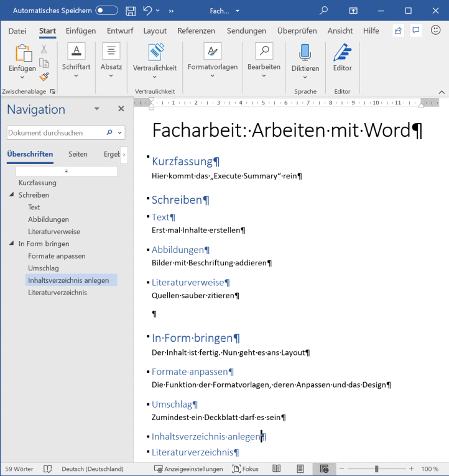
Task: Open the Zwischenablage dialog launcher
Action: (x=53, y=91)
